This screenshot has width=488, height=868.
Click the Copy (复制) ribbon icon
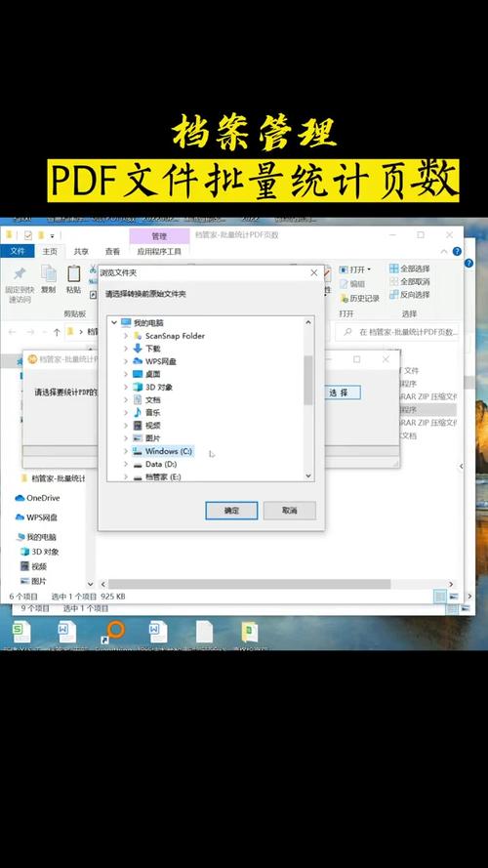click(x=48, y=273)
